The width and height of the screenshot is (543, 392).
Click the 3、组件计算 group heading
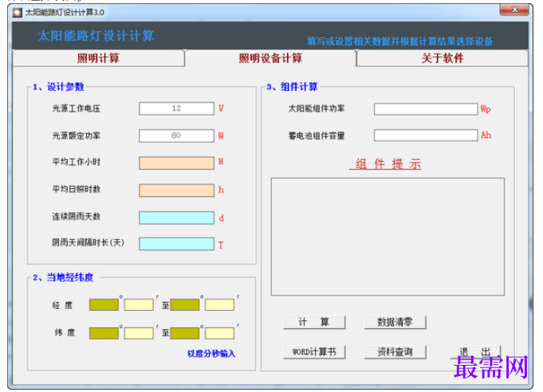click(292, 87)
